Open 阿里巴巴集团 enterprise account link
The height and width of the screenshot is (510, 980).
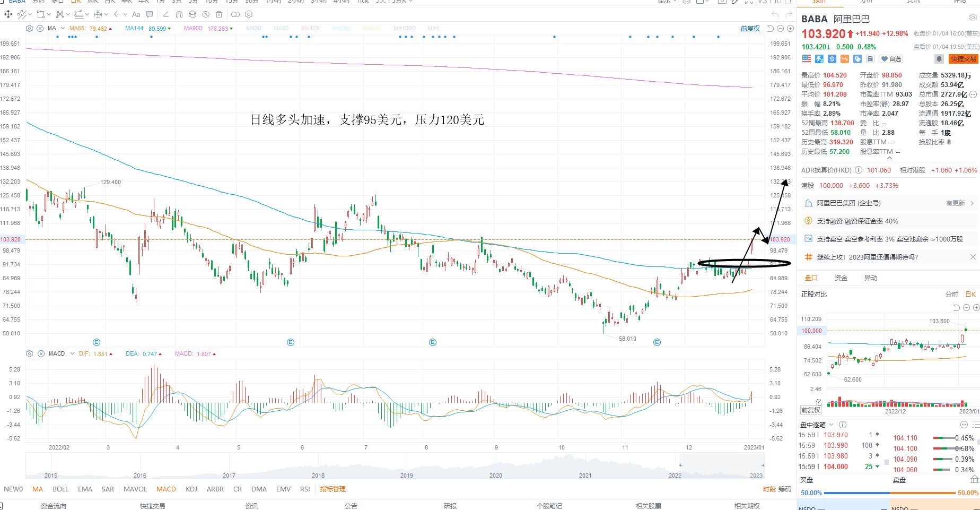pos(889,203)
